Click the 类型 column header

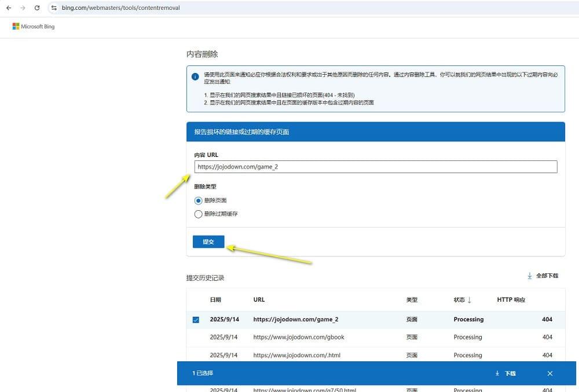click(x=412, y=300)
